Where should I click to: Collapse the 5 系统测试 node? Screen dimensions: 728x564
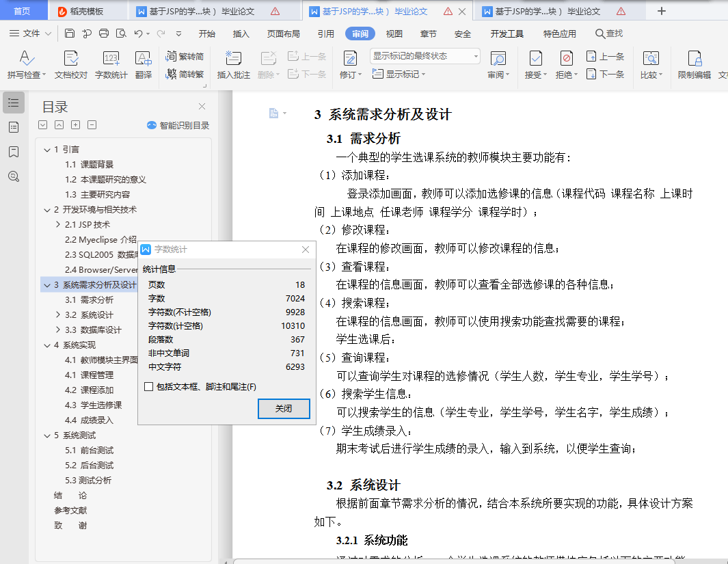(x=47, y=435)
